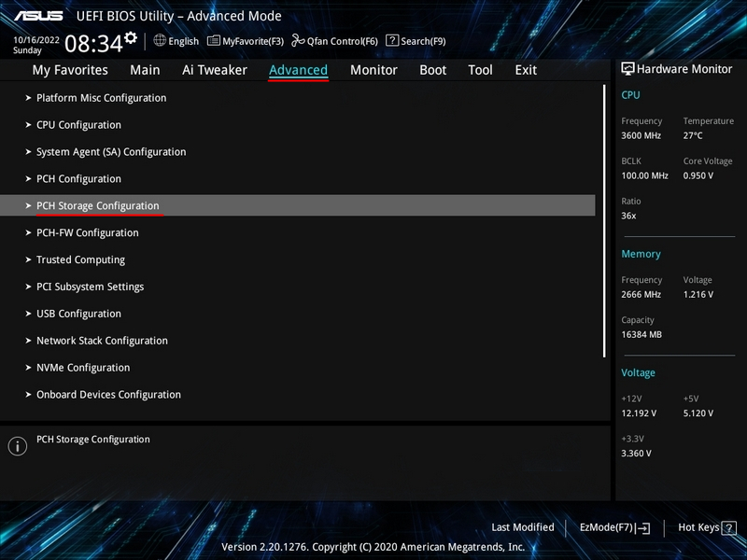This screenshot has height=560, width=747.
Task: Expand the USB Configuration arrow
Action: pyautogui.click(x=28, y=314)
